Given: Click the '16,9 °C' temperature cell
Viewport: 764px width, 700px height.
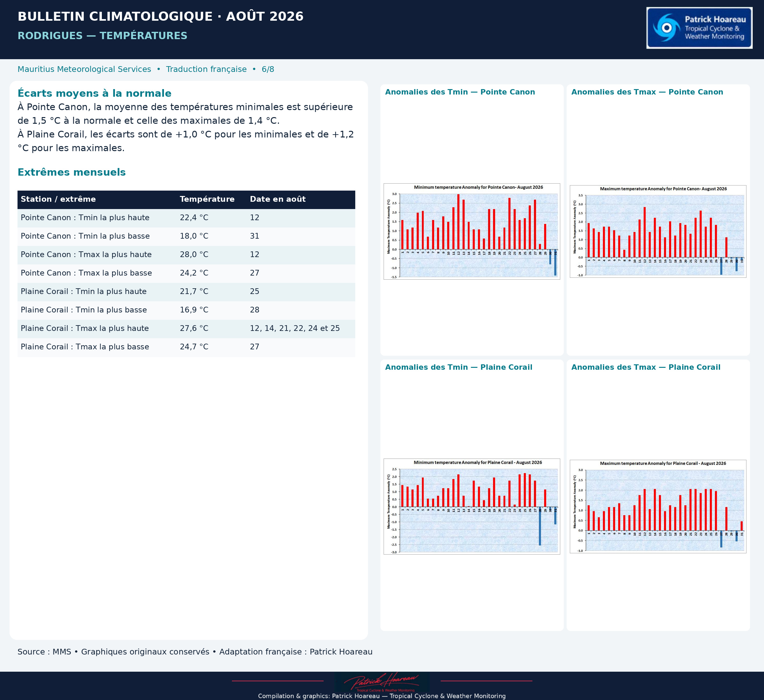Looking at the screenshot, I should (194, 310).
